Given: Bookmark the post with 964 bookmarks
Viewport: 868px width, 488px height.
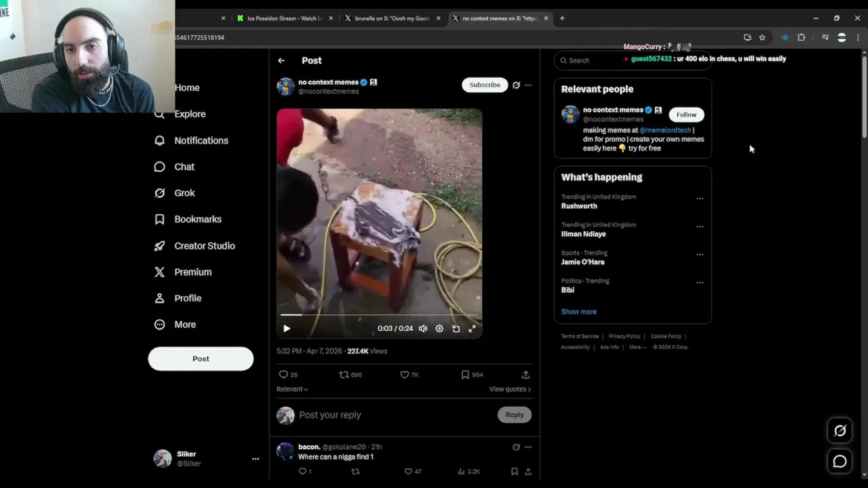Looking at the screenshot, I should (465, 374).
